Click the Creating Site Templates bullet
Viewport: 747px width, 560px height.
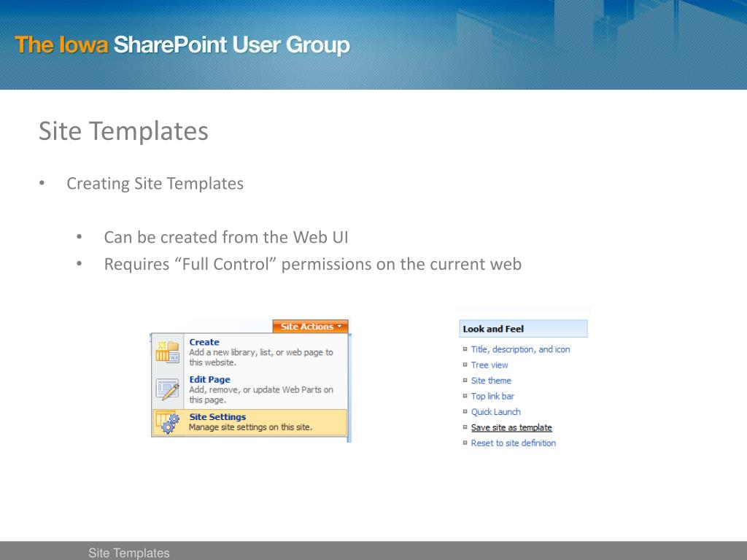(x=155, y=183)
